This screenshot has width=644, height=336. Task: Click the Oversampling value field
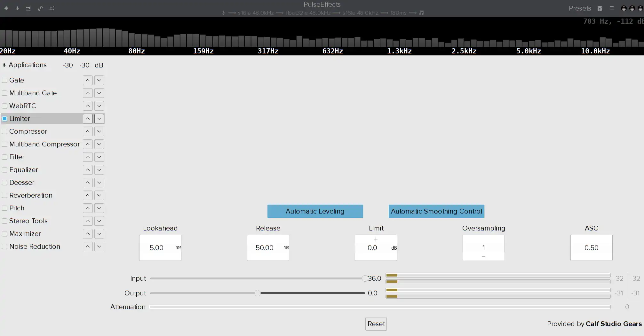pos(483,248)
